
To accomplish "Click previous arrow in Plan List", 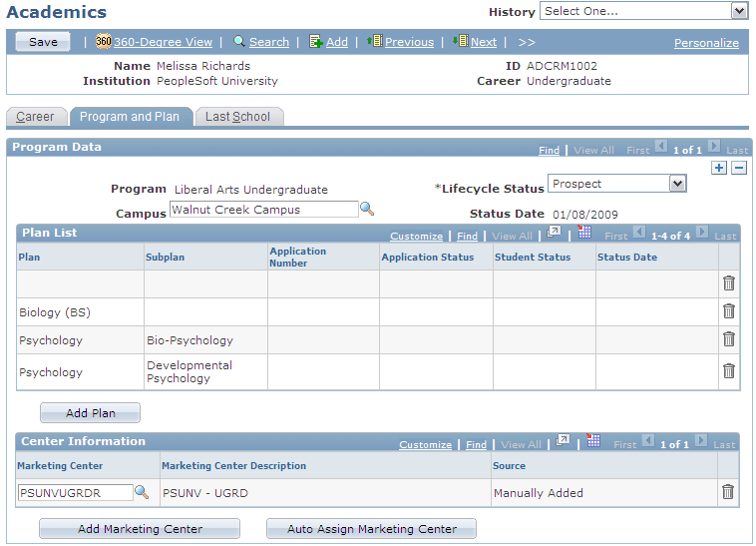I will (639, 232).
